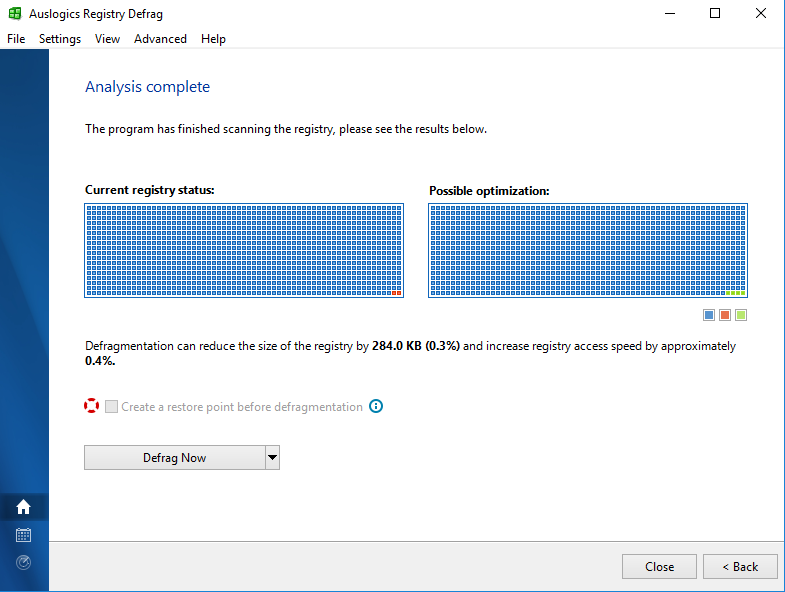Open the File menu
This screenshot has width=785, height=592.
[16, 39]
